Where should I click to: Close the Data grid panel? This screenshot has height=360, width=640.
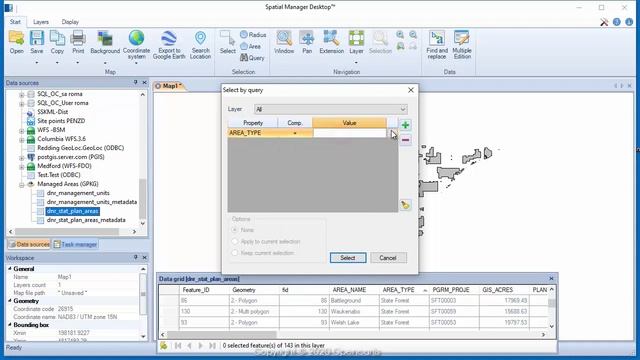(551, 278)
